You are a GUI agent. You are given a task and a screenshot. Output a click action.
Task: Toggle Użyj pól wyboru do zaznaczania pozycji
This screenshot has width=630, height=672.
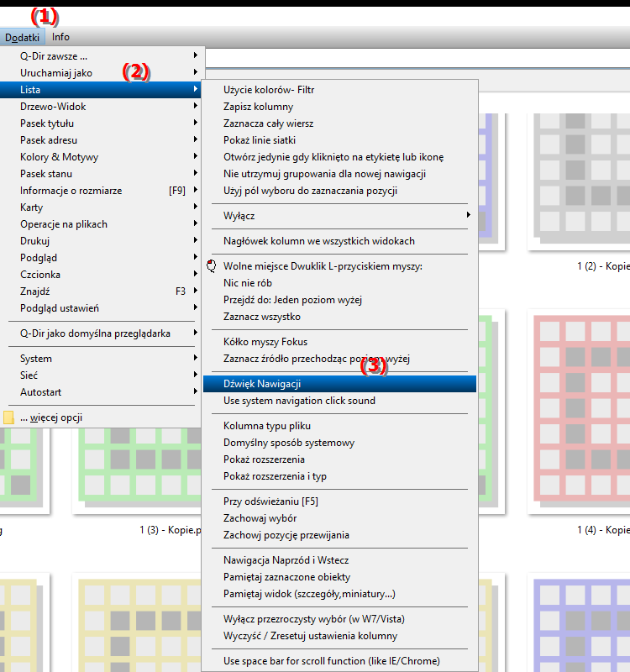[339, 191]
